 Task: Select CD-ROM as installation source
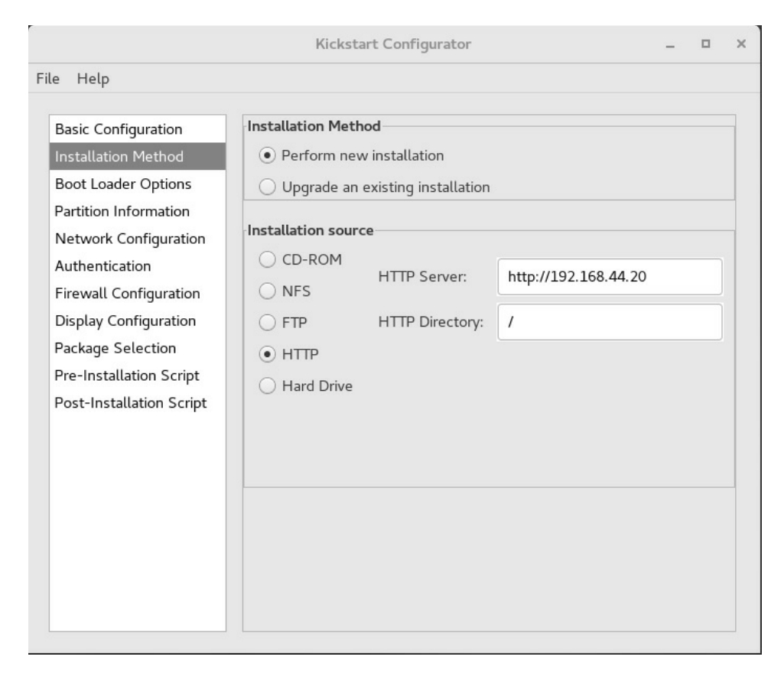267,260
